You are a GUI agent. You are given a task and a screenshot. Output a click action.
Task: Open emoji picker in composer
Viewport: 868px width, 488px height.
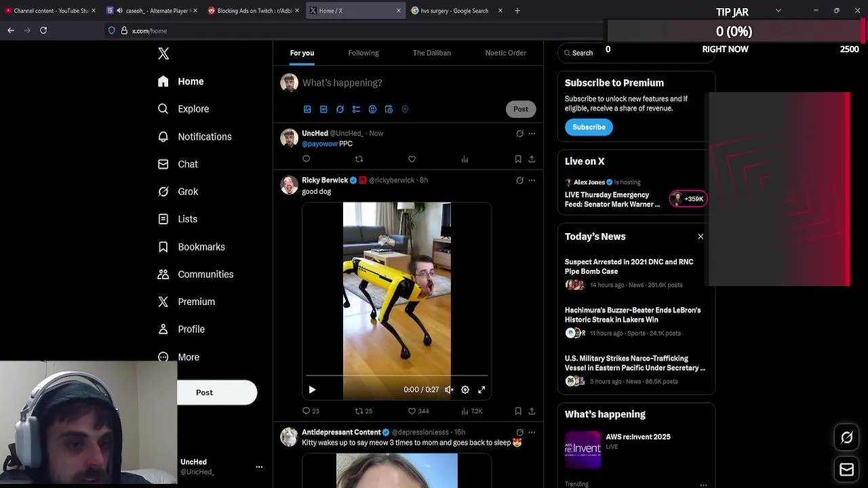372,109
